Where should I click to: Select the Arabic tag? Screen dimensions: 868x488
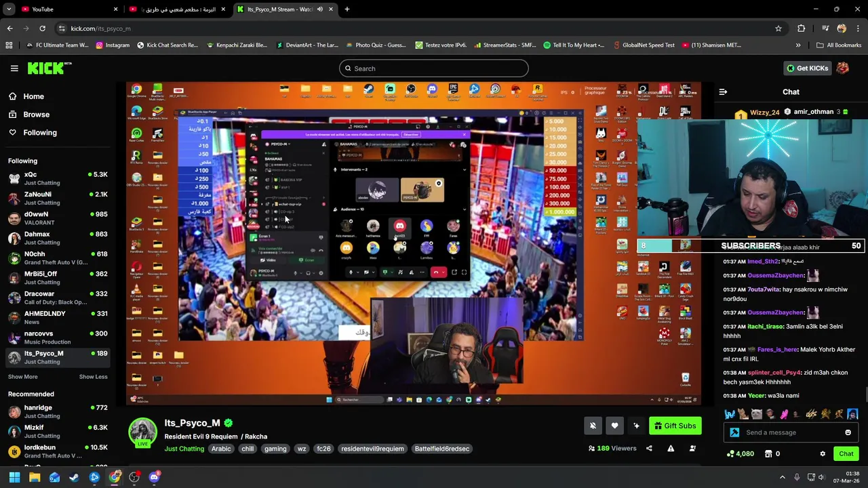coord(221,449)
